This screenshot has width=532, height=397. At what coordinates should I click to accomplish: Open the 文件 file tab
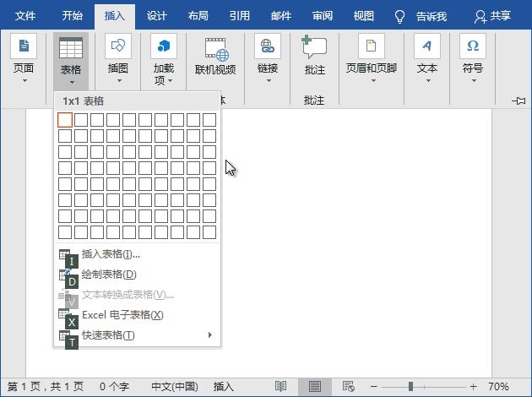pyautogui.click(x=25, y=16)
